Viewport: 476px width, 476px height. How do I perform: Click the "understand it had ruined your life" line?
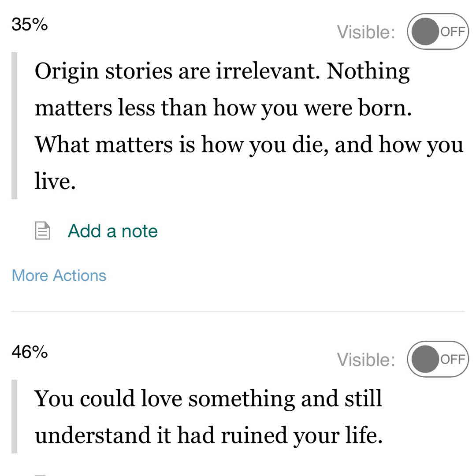point(208,435)
